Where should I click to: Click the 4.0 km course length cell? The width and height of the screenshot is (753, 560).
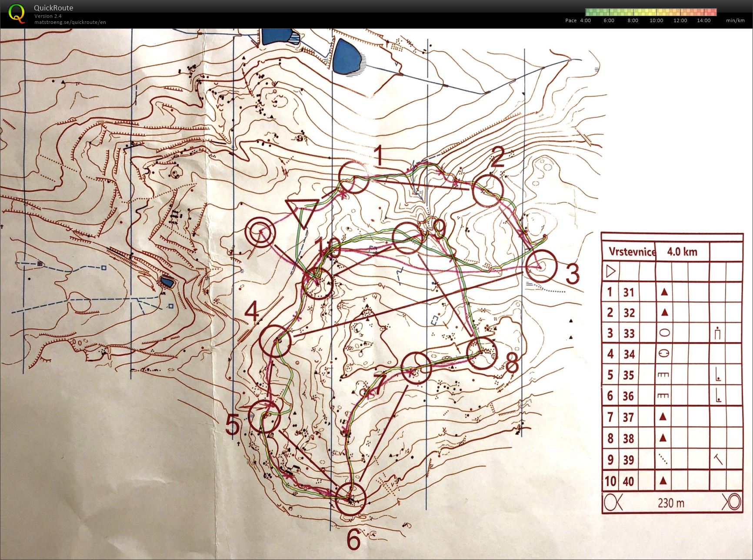pyautogui.click(x=682, y=252)
